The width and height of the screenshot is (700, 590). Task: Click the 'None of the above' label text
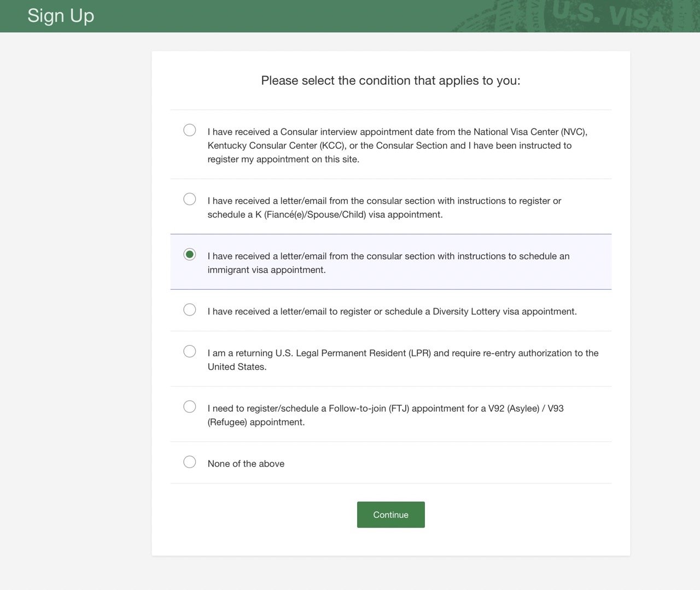(246, 464)
